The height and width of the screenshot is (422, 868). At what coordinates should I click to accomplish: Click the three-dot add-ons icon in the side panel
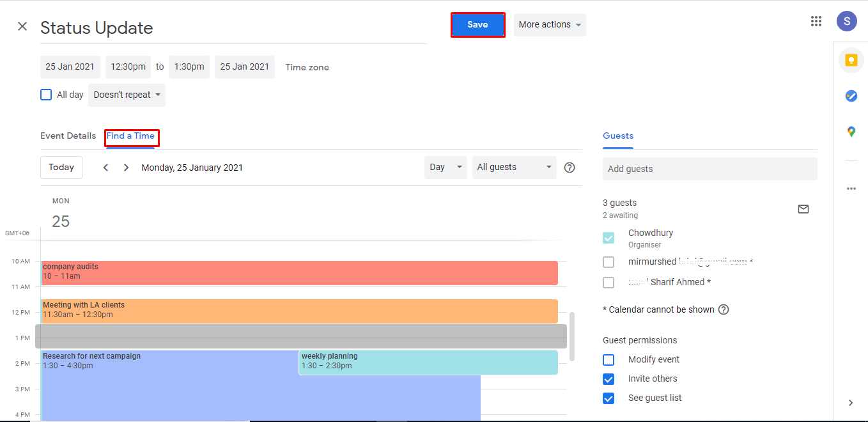pyautogui.click(x=851, y=189)
